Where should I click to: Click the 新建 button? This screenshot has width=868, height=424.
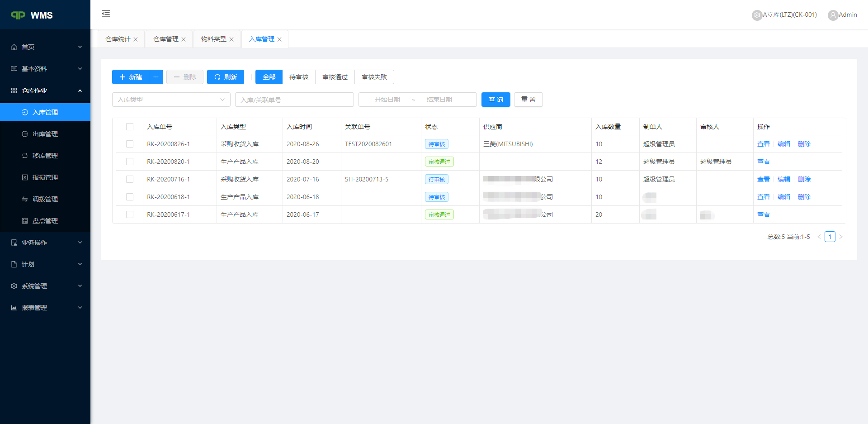[x=131, y=77]
